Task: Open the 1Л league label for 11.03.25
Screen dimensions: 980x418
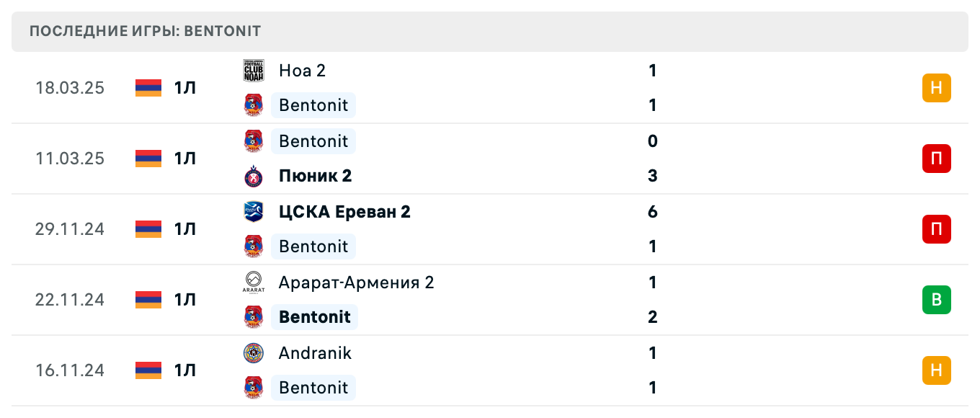Action: click(184, 159)
